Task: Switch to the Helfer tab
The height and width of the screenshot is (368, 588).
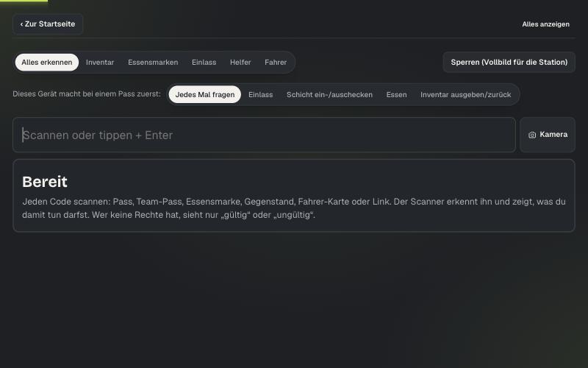Action: pos(240,63)
